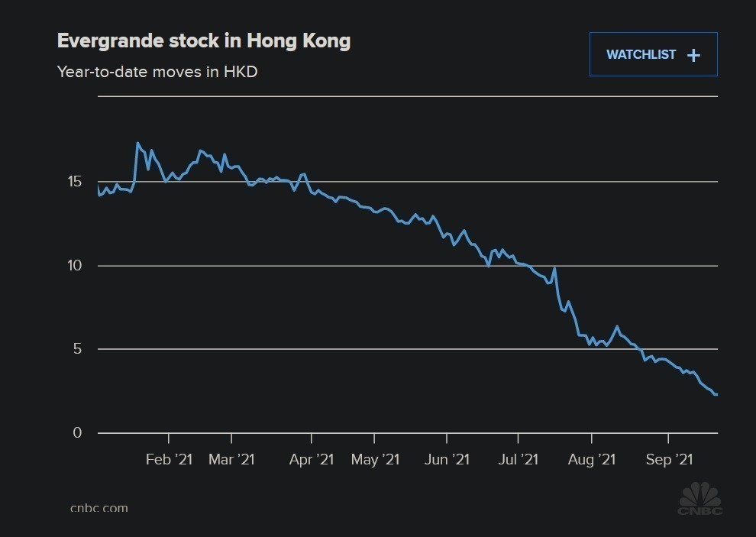Click the 0 value on the y-axis
756x537 pixels.
tap(78, 433)
